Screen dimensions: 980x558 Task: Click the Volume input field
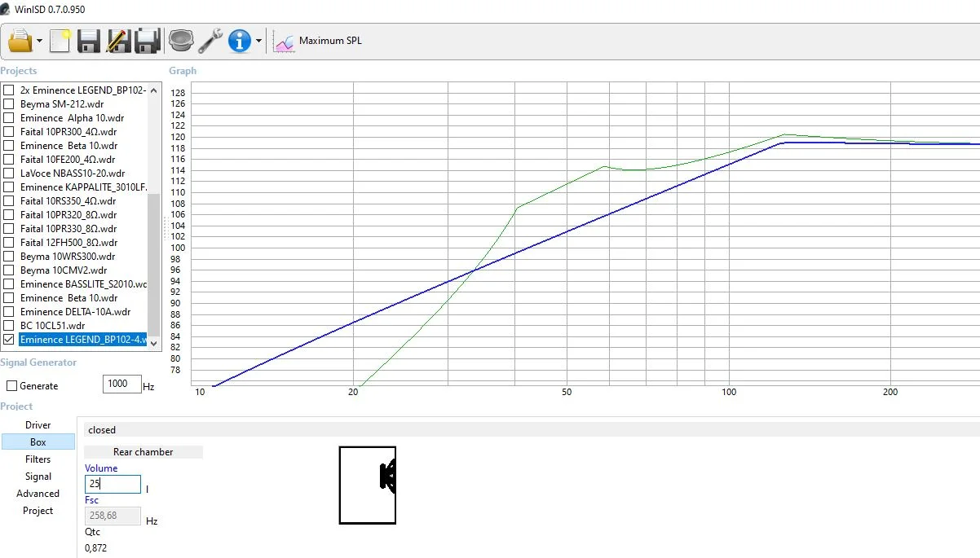click(113, 484)
